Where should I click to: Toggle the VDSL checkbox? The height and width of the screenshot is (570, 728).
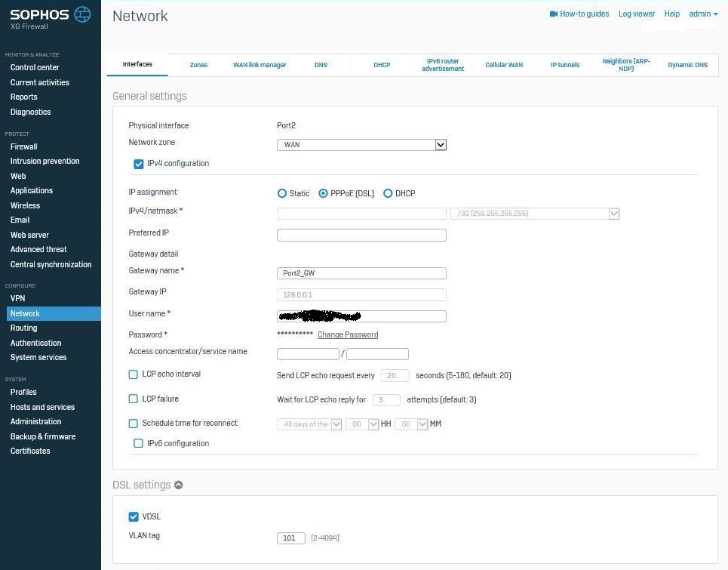(x=134, y=517)
